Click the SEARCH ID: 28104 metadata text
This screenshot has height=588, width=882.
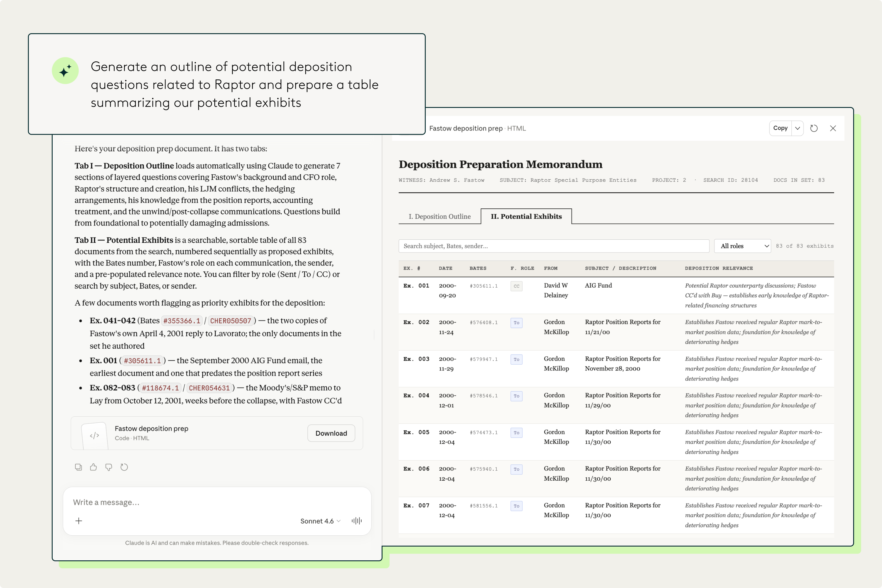coord(731,180)
